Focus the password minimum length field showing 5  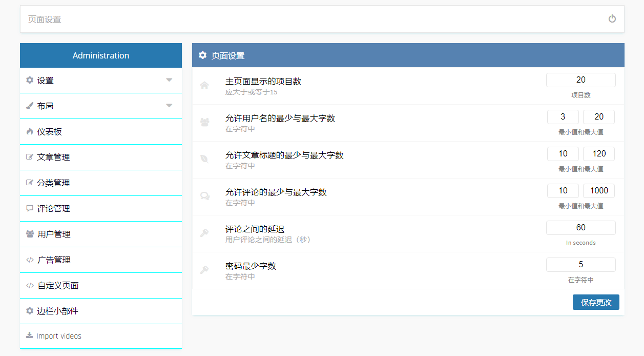coord(581,265)
